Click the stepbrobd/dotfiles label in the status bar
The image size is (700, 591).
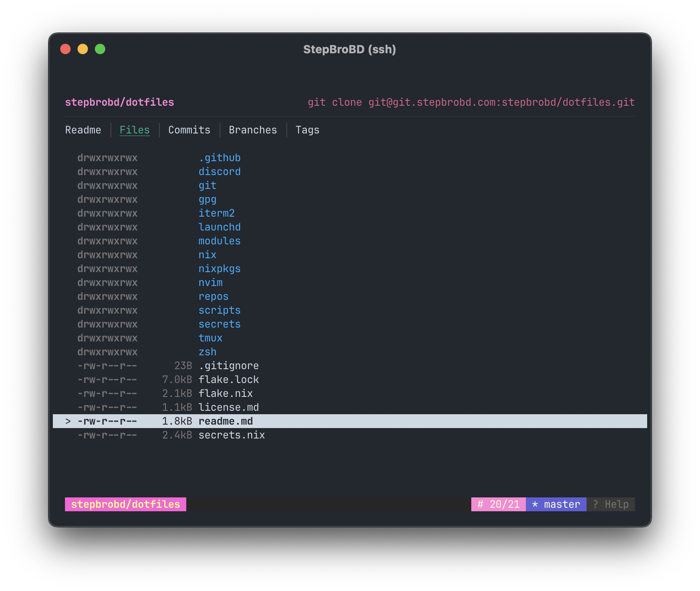[125, 504]
